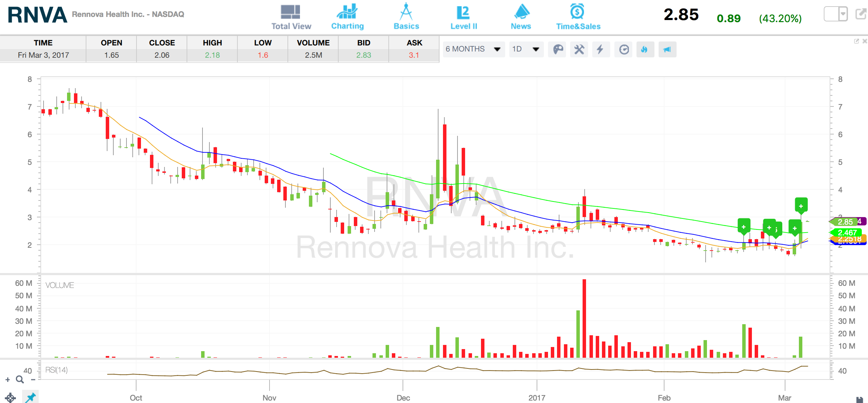Zoom out with the minus icon
Viewport: 868px width, 403px height.
coord(33,380)
